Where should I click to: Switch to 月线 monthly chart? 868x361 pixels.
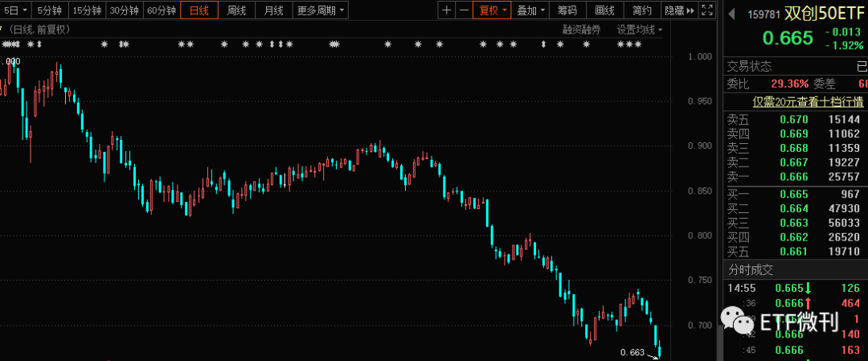coord(273,10)
